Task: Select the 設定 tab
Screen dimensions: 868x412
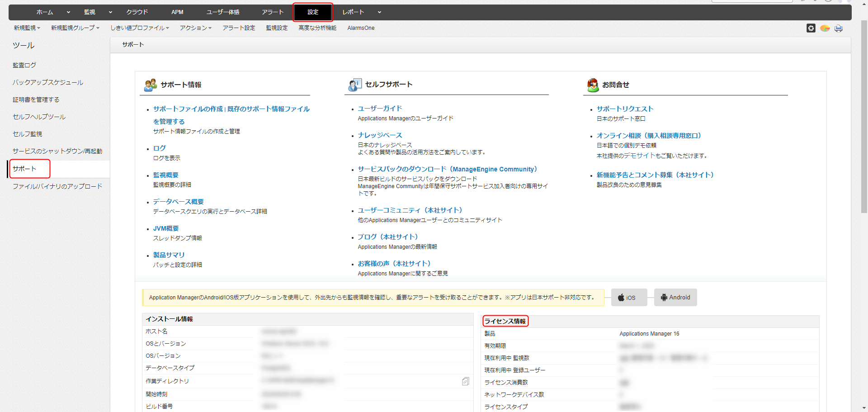Action: click(313, 12)
